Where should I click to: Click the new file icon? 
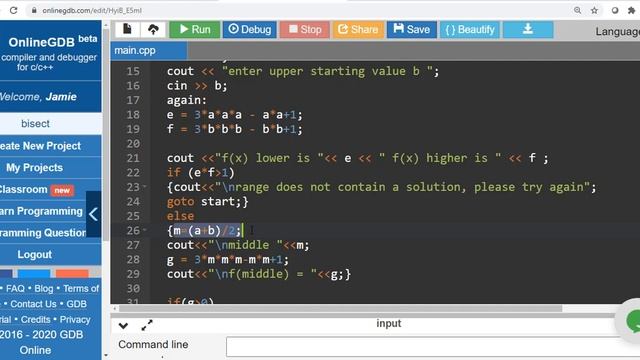click(127, 29)
